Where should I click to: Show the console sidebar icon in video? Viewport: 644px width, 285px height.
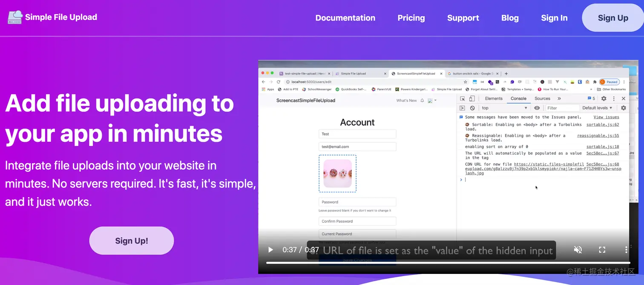tap(462, 108)
